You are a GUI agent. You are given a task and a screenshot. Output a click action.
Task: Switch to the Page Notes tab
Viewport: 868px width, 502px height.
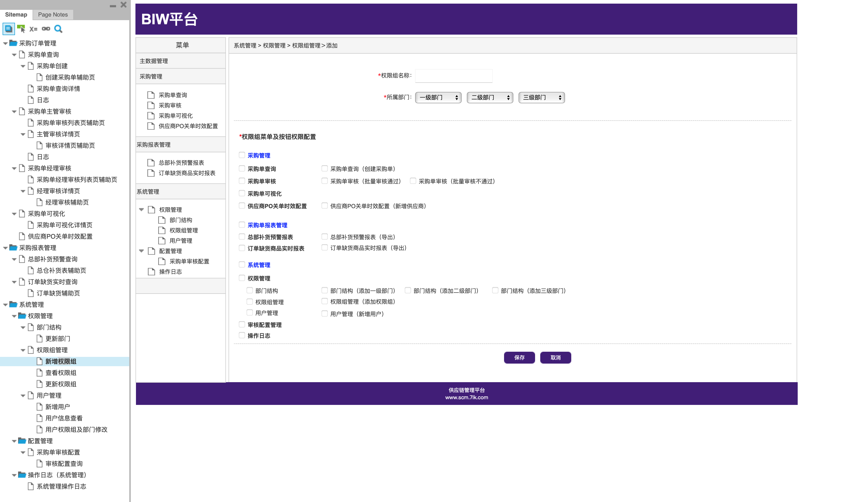53,14
